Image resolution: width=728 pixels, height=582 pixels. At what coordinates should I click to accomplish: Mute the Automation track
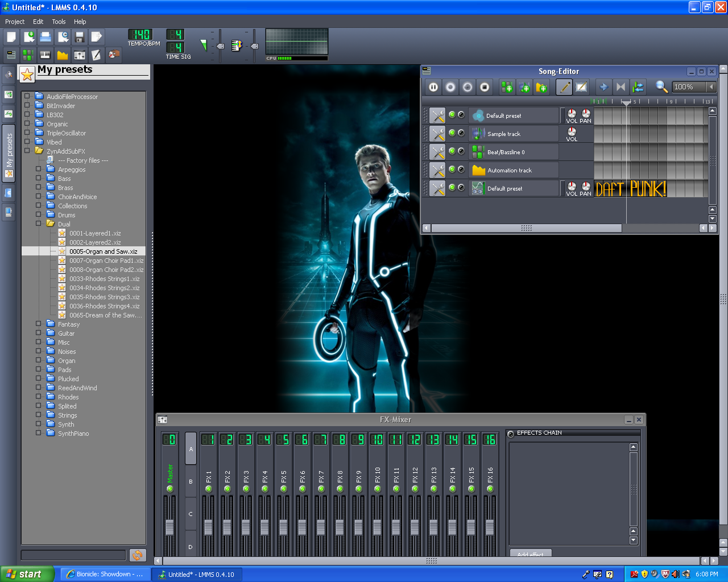pos(452,169)
